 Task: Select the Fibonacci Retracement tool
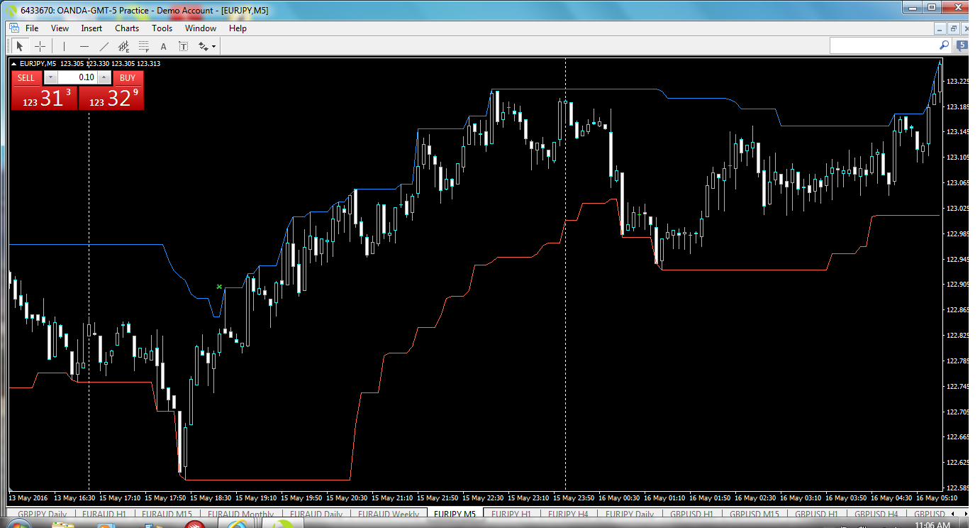coord(144,46)
